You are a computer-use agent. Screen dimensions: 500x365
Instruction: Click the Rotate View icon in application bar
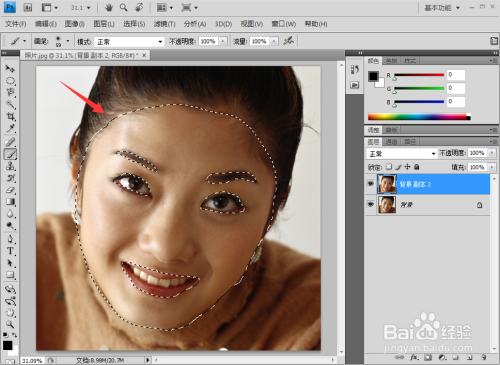[x=139, y=7]
